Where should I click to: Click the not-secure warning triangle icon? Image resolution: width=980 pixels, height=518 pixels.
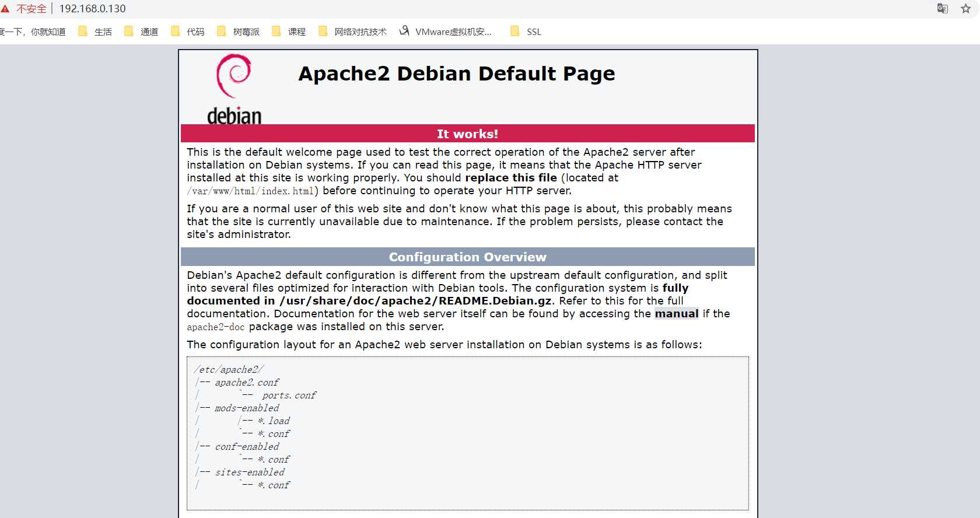tap(5, 9)
